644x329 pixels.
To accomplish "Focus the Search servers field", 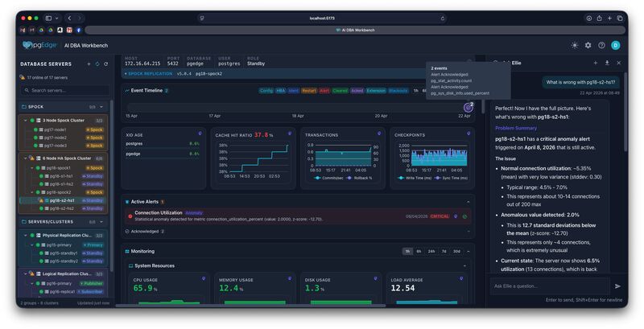I will [x=66, y=90].
